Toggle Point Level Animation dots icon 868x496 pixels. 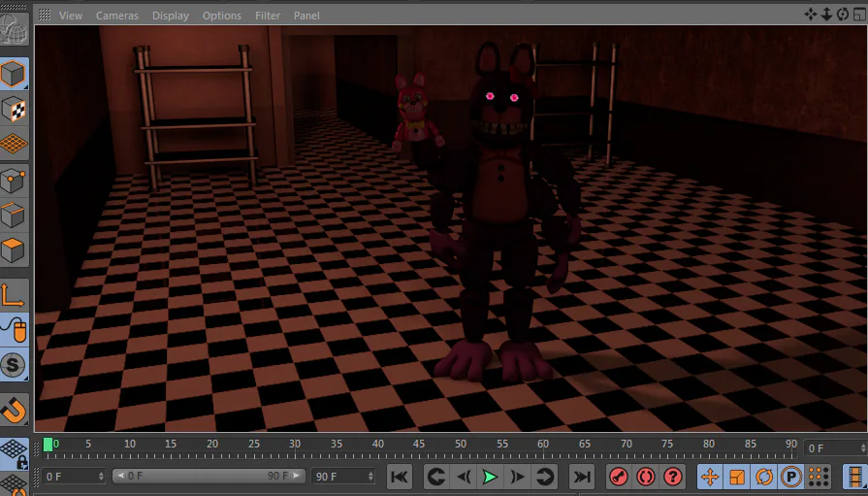[819, 477]
